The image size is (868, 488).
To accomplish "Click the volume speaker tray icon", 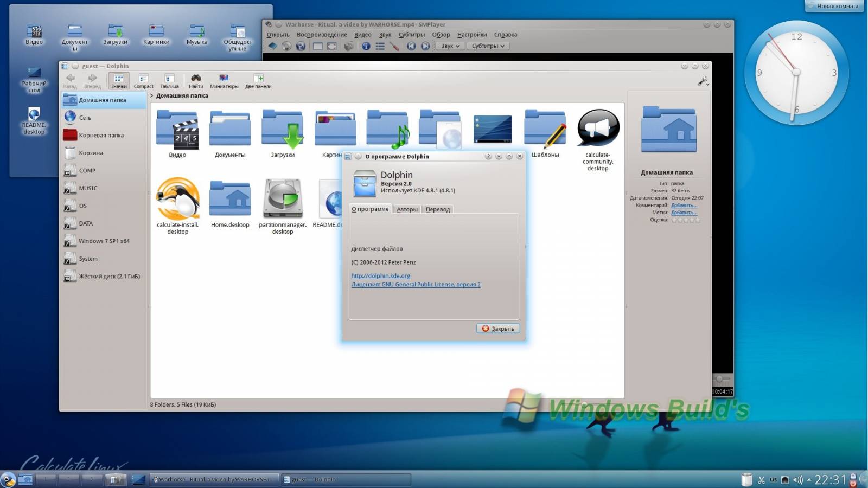I will 797,480.
